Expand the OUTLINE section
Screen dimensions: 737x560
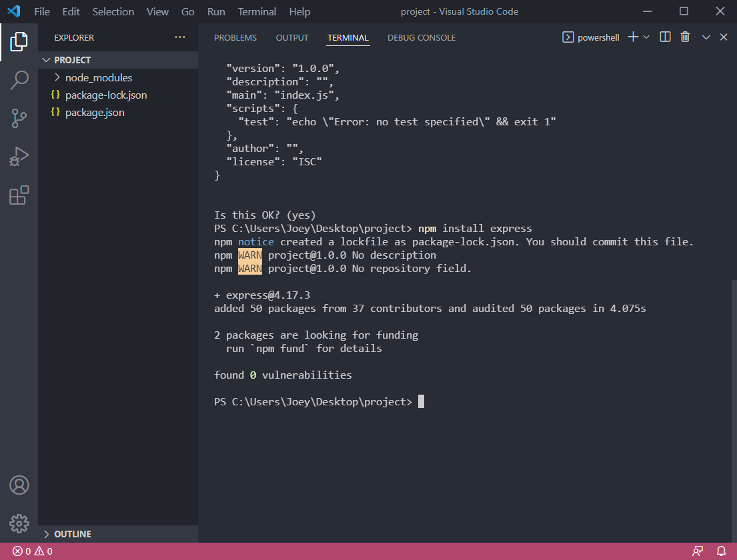pos(117,534)
